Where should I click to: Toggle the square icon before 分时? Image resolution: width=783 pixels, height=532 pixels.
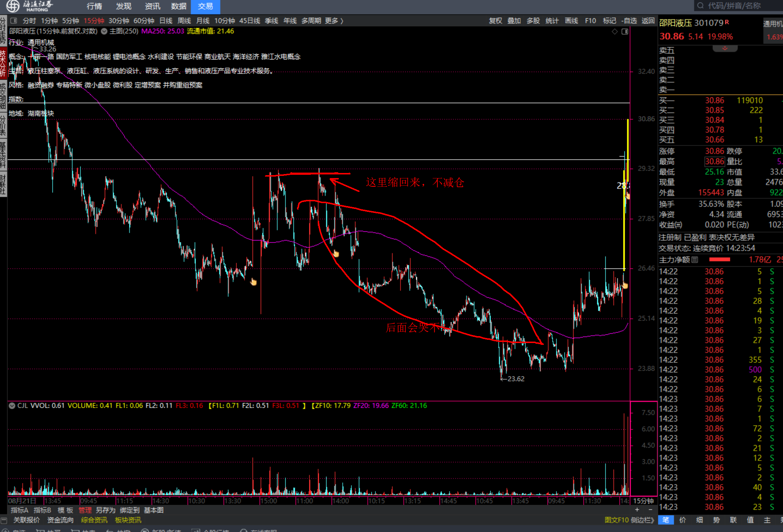[x=14, y=21]
